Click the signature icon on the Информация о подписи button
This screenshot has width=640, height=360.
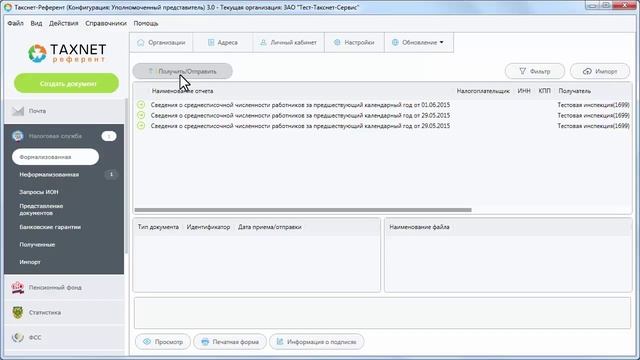(x=280, y=342)
